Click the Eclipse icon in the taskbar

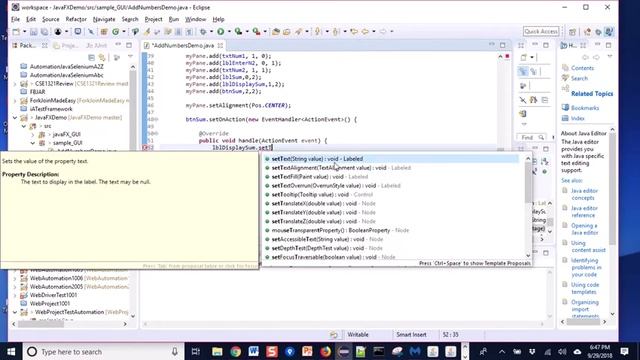343,351
